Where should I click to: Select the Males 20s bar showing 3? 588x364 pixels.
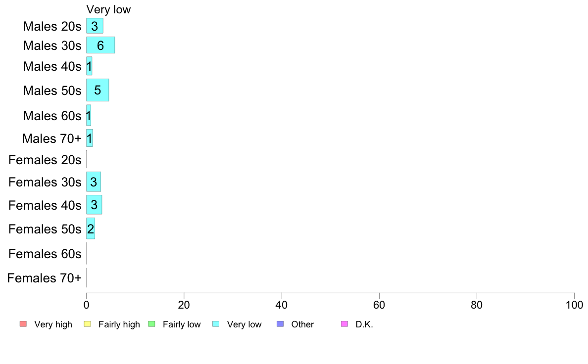95,26
